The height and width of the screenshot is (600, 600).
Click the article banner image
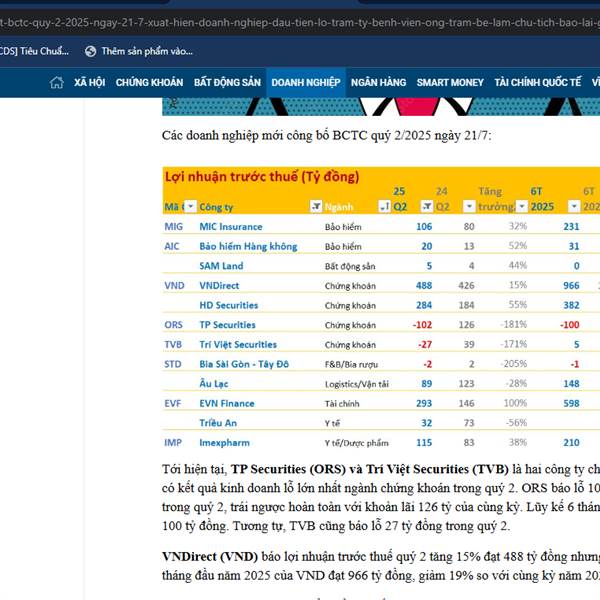point(381,106)
